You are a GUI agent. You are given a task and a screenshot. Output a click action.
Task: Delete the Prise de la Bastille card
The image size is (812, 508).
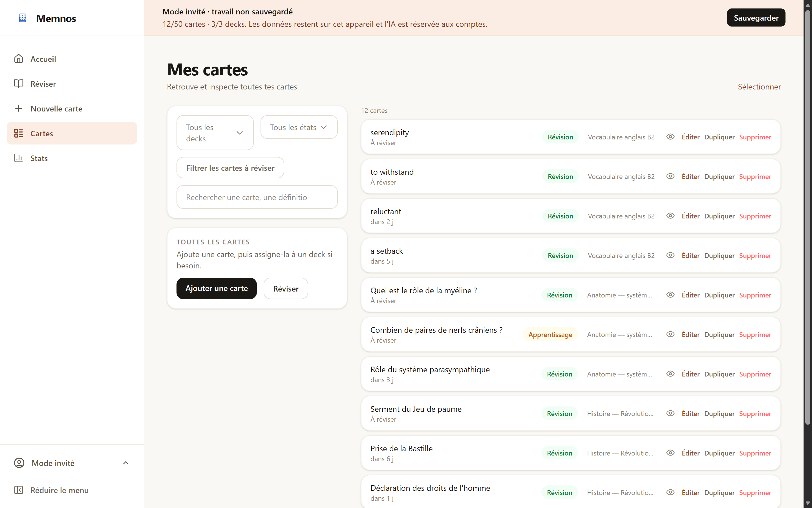tap(755, 453)
